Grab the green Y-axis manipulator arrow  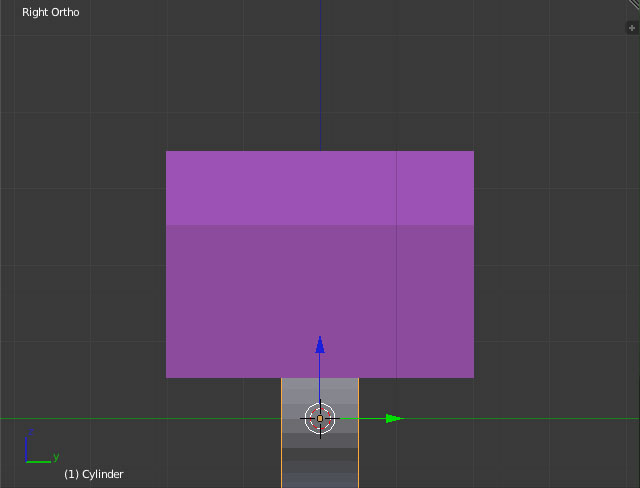[393, 418]
